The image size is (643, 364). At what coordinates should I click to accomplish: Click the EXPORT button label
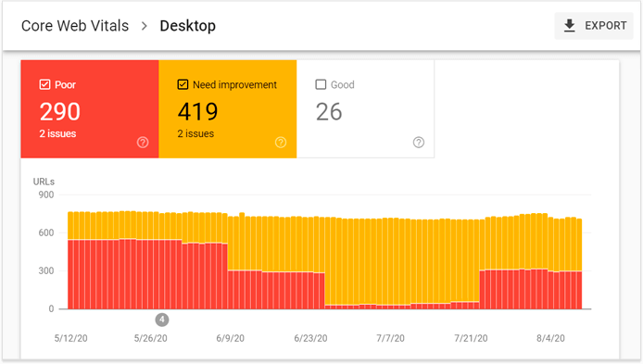(606, 26)
